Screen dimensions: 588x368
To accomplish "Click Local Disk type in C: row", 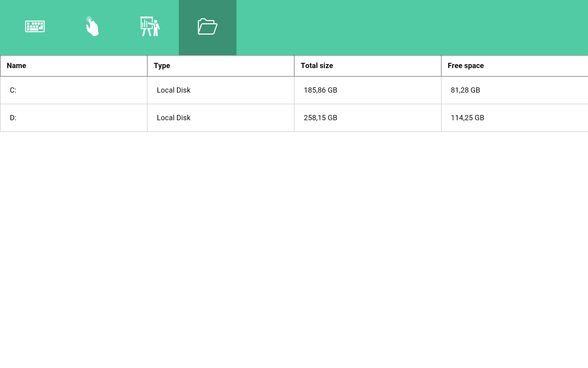I will point(173,90).
